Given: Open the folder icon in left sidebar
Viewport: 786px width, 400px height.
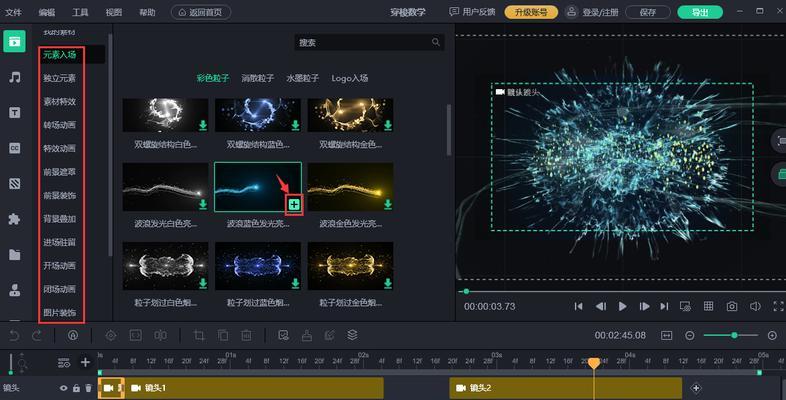Looking at the screenshot, I should (x=15, y=255).
